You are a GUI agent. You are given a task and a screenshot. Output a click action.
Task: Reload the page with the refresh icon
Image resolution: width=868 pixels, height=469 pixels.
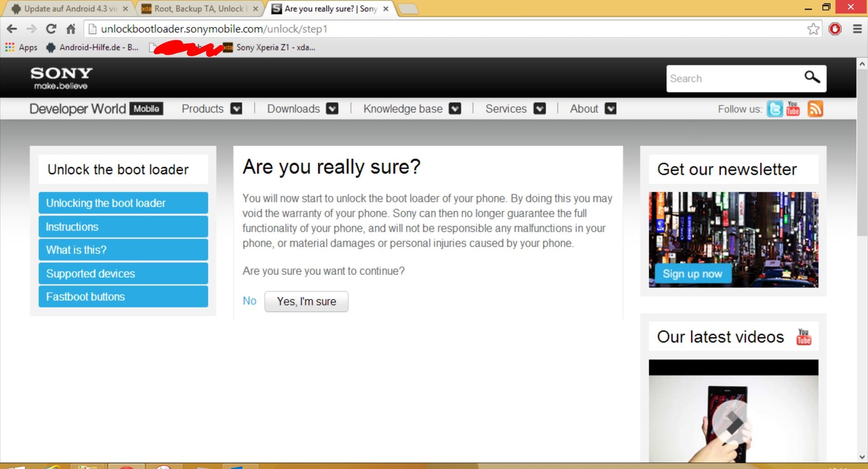point(51,29)
